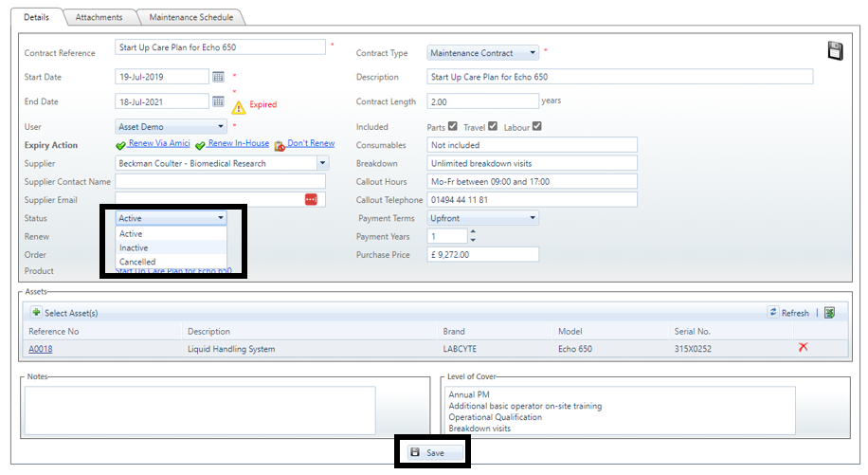Click the End Date field 18-Jul-2021
The width and height of the screenshot is (868, 475).
[x=162, y=101]
